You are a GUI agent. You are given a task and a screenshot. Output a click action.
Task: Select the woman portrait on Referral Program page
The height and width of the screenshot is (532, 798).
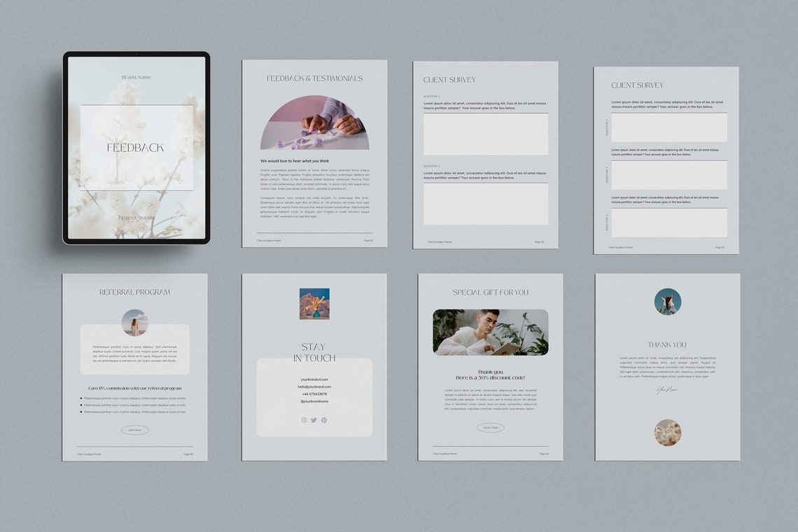134,321
